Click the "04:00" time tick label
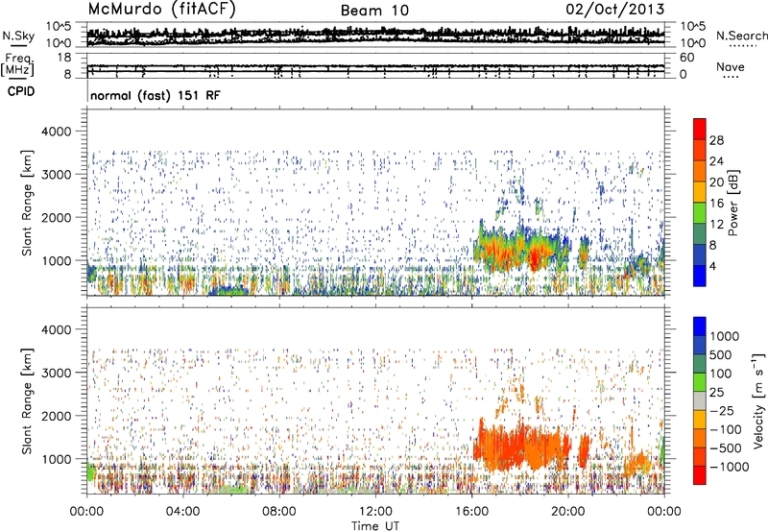This screenshot has width=768, height=532. click(x=182, y=512)
